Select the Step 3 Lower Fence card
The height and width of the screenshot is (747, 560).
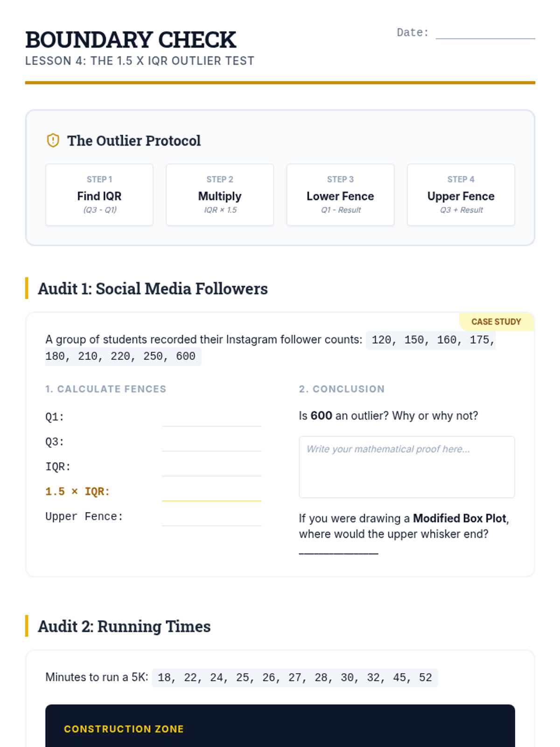pos(340,195)
